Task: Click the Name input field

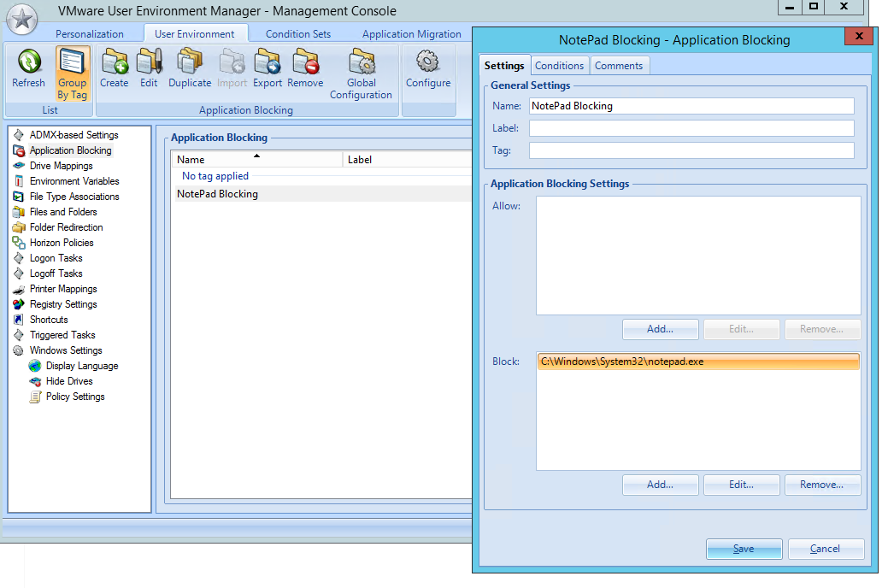Action: (x=691, y=106)
